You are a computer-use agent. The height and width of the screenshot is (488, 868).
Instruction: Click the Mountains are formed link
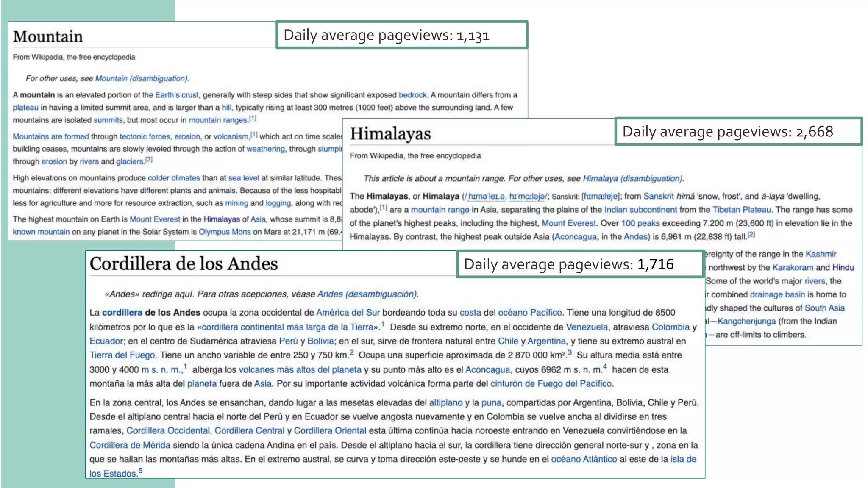pos(51,136)
